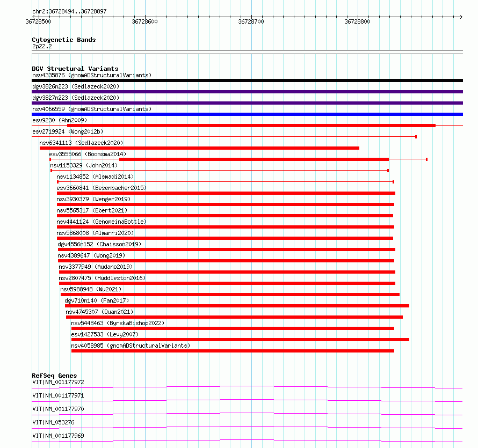Click nsv4058985 (gnomADStructuralVariants) label

131,346
